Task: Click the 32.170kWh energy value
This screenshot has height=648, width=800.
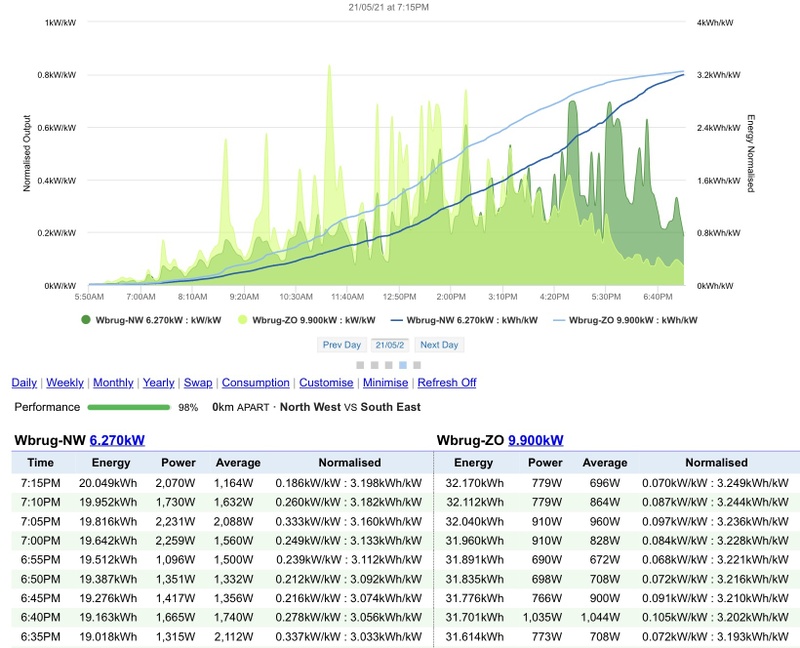Action: coord(474,483)
